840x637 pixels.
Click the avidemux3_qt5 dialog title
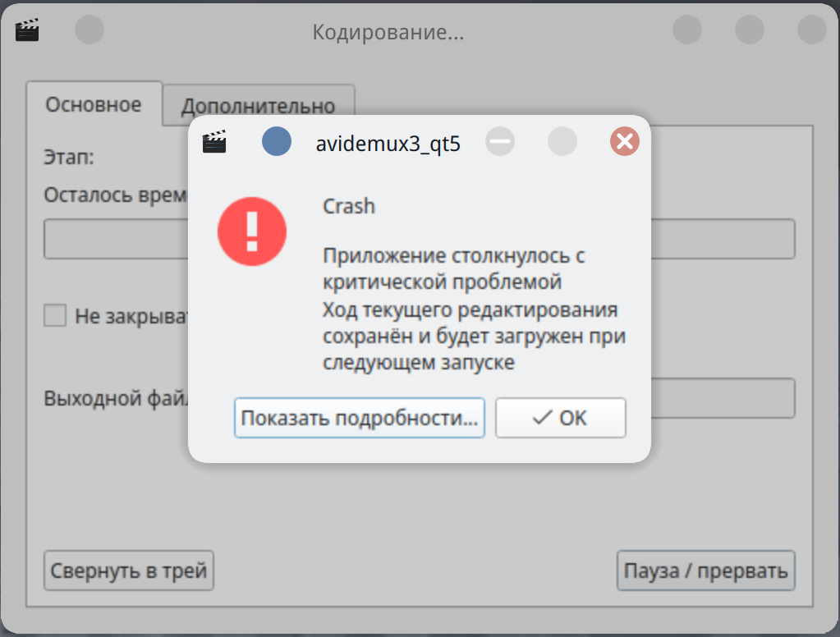(x=388, y=144)
